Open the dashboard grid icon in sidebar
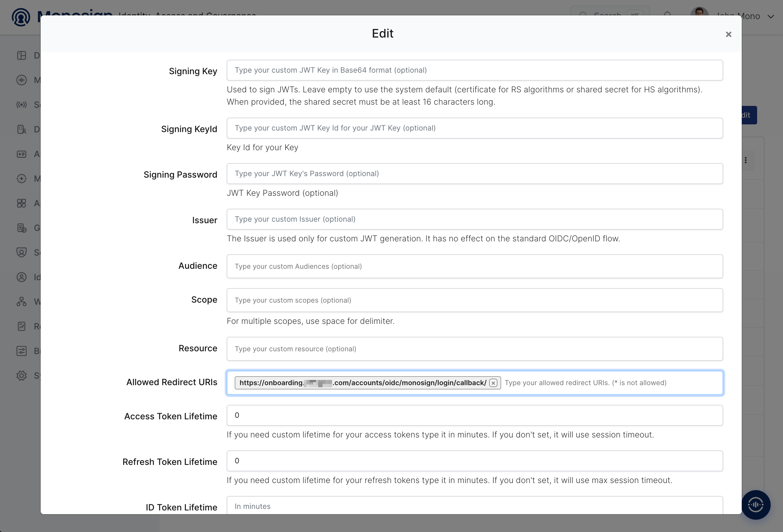This screenshot has height=532, width=783. (x=22, y=55)
